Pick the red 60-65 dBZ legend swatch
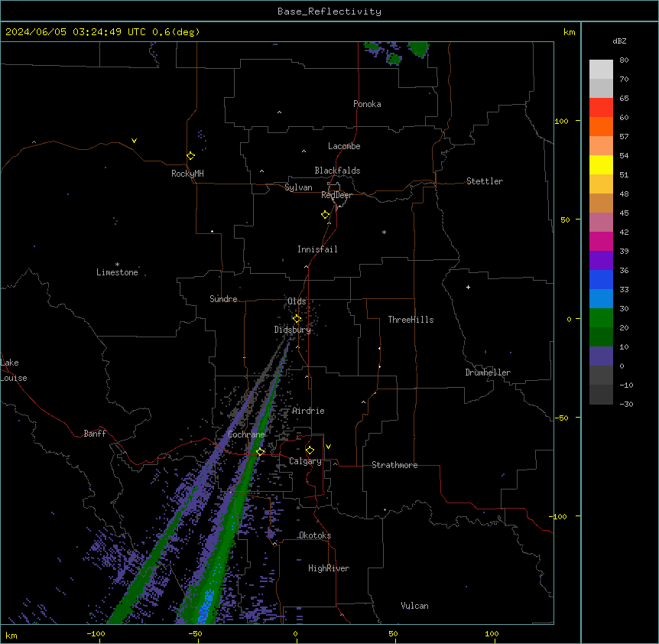The height and width of the screenshot is (644, 659). click(601, 107)
